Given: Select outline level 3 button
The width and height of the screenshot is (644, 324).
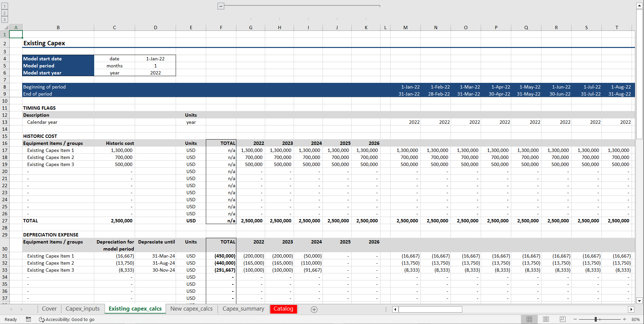Looking at the screenshot, I should tap(4, 19).
